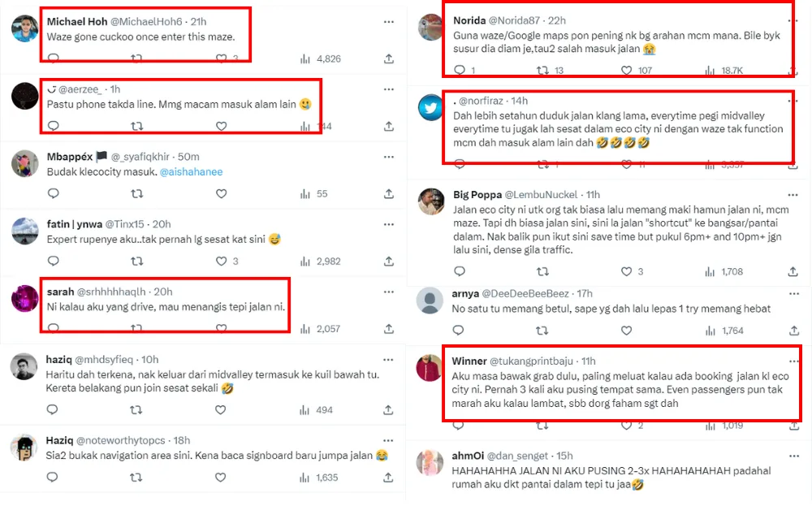The image size is (812, 506).
Task: Retweet haziq's tweet about midvalley
Action: tap(137, 410)
